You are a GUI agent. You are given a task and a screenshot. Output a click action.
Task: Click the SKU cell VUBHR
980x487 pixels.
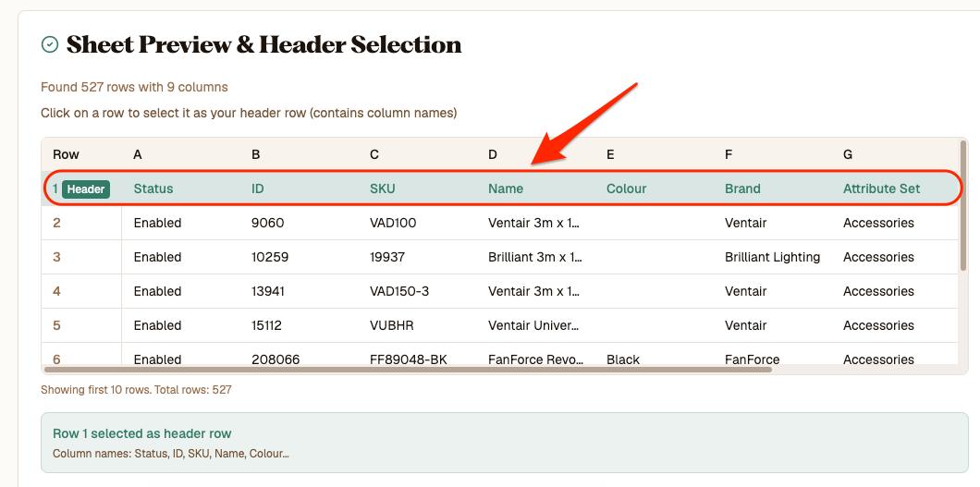(x=392, y=326)
